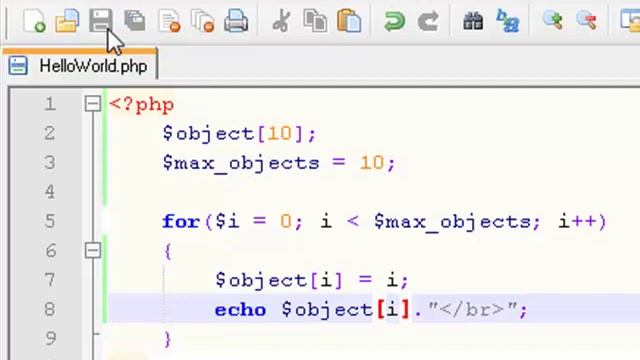This screenshot has width=640, height=360.
Task: Click the Zoom Out magnifier icon
Action: coord(587,21)
